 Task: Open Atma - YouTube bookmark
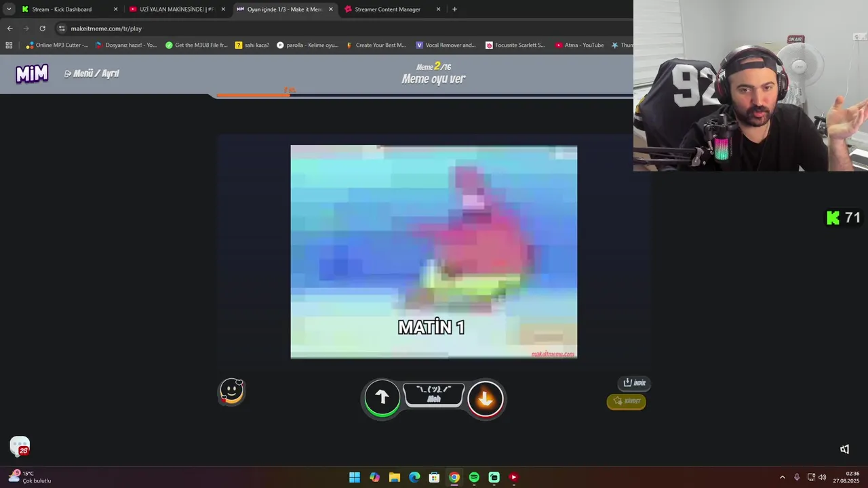point(579,45)
